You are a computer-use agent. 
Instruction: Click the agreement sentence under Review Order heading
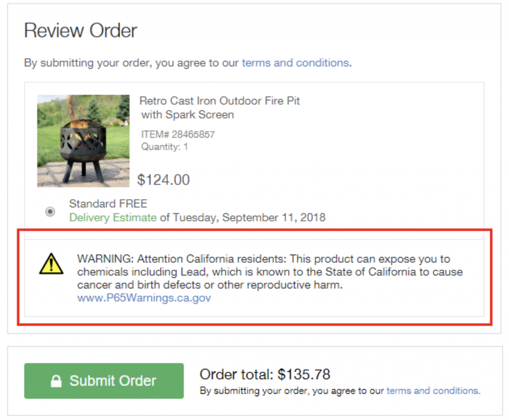click(133, 63)
